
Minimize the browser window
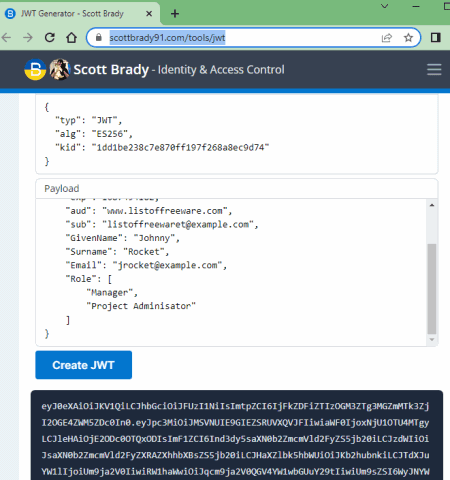click(x=416, y=6)
